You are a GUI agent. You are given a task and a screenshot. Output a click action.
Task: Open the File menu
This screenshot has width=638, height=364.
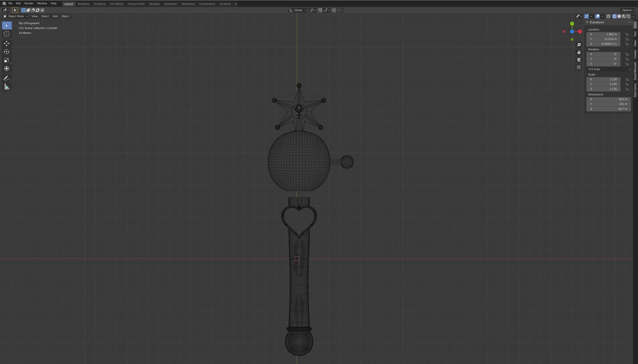10,4
